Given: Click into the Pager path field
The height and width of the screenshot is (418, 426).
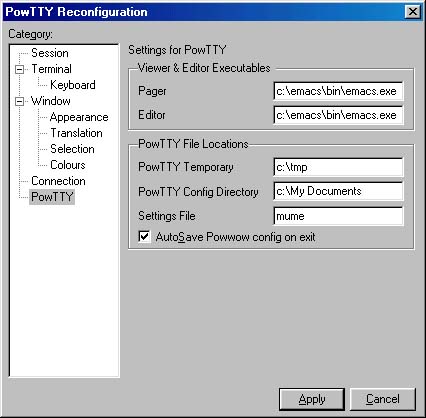Looking at the screenshot, I should 338,91.
